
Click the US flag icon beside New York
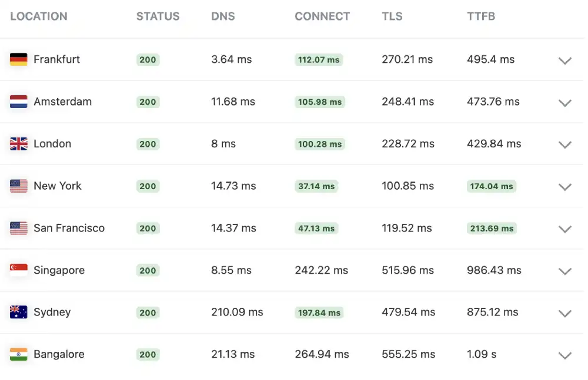pos(17,186)
